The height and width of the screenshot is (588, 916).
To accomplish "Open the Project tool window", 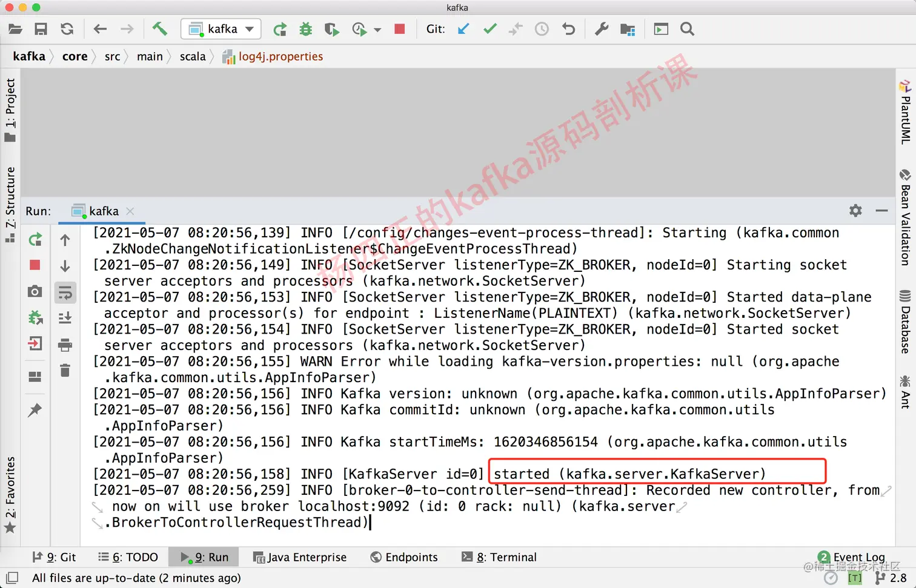I will point(10,110).
